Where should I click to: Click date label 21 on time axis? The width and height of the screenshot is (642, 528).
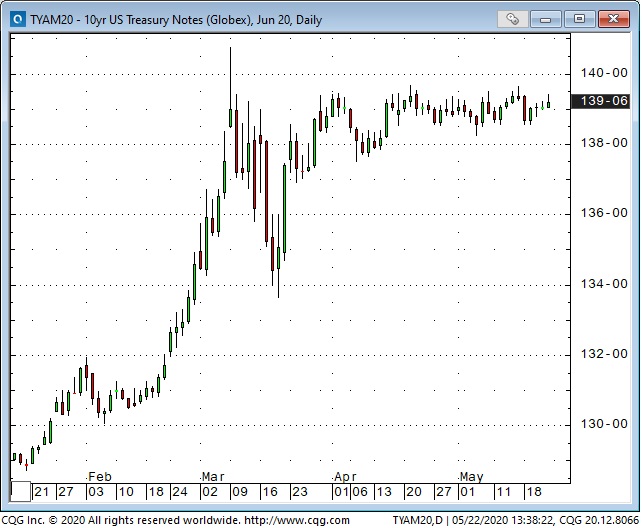point(42,492)
